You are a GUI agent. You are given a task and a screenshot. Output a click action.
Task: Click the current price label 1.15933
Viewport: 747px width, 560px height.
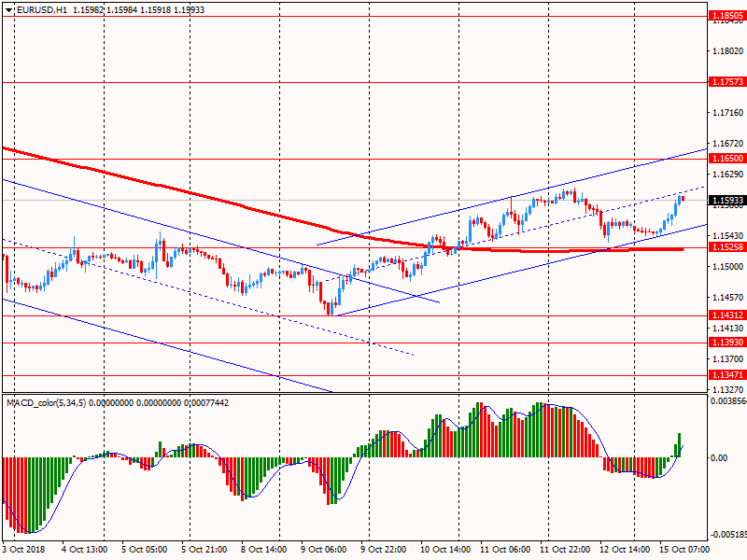pyautogui.click(x=727, y=201)
